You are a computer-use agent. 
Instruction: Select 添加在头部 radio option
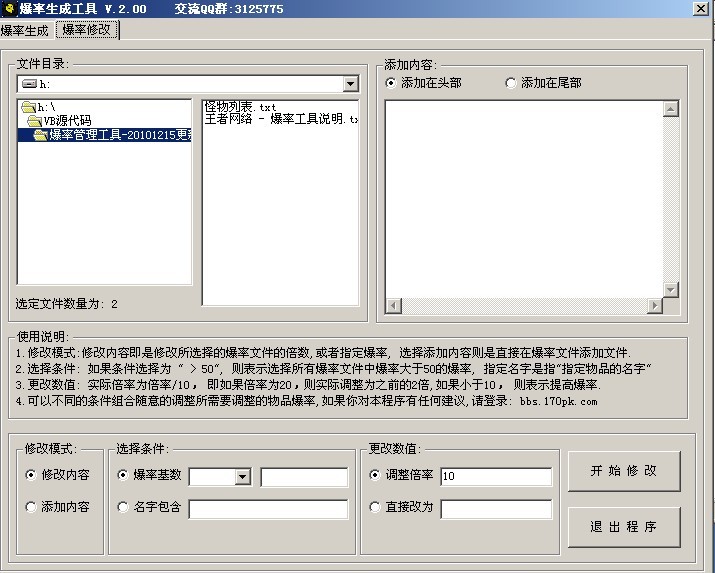tap(391, 83)
